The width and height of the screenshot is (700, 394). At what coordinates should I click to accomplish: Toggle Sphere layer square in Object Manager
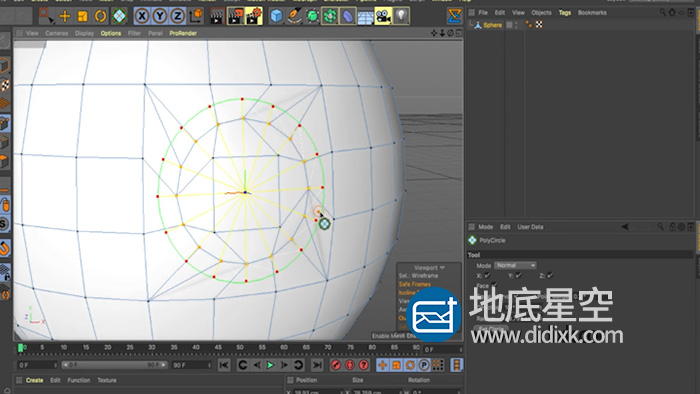(509, 25)
